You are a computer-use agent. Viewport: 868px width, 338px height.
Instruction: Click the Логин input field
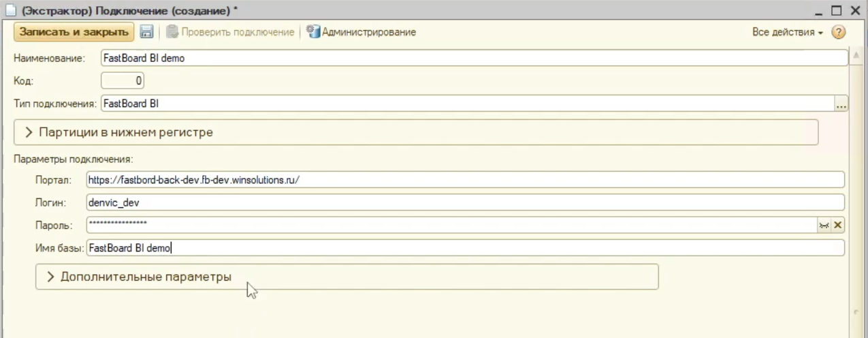pyautogui.click(x=465, y=202)
